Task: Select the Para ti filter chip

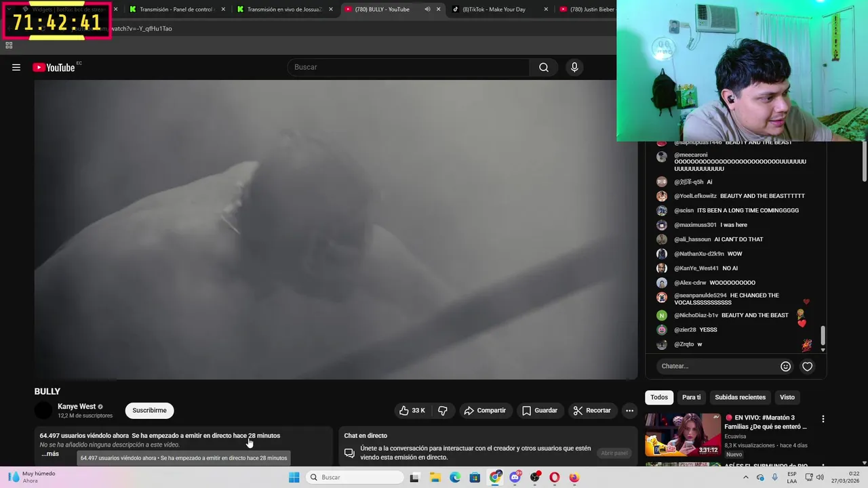Action: point(691,397)
